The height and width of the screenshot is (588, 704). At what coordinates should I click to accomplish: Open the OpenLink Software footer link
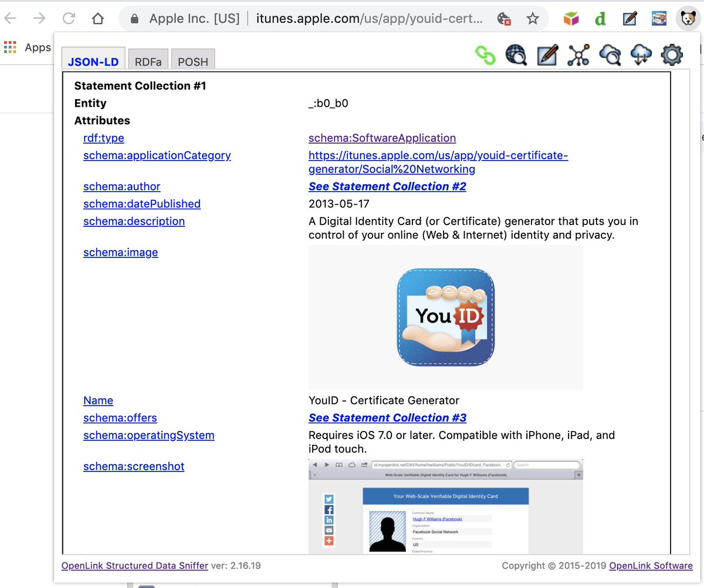(651, 566)
